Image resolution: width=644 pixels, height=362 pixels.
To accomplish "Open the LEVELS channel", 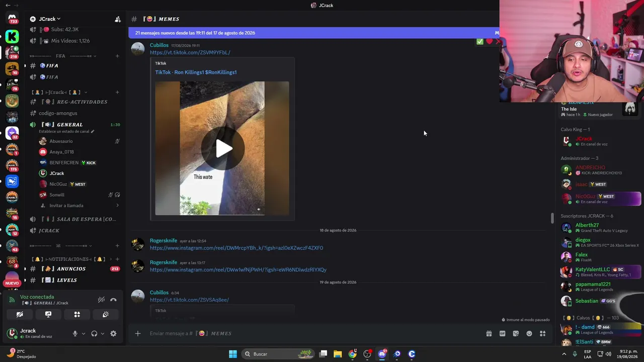I will (x=74, y=280).
